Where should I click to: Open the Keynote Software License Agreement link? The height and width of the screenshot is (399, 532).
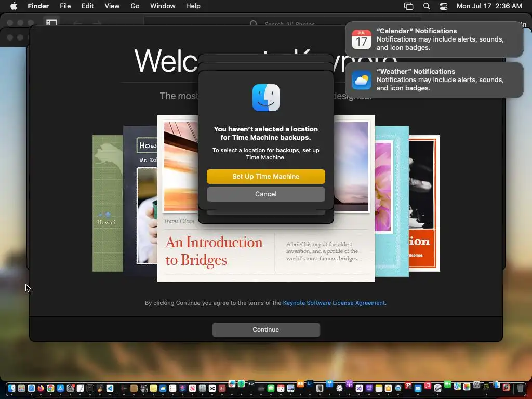(x=334, y=303)
